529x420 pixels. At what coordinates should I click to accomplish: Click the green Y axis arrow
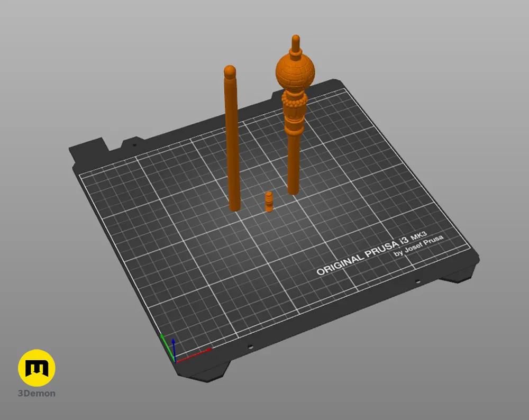167,347
